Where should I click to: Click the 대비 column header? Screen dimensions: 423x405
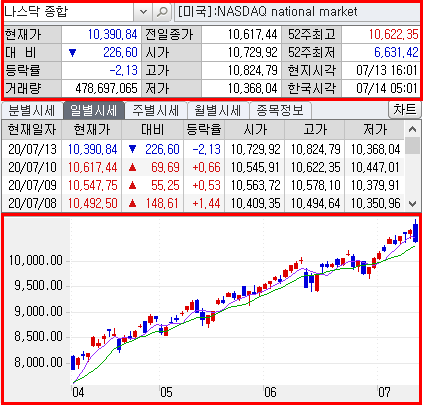click(x=153, y=130)
